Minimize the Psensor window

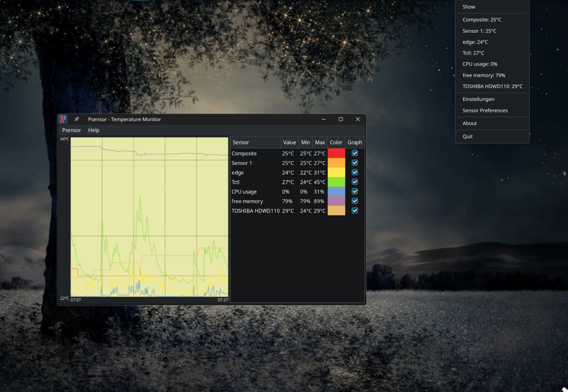pos(323,119)
